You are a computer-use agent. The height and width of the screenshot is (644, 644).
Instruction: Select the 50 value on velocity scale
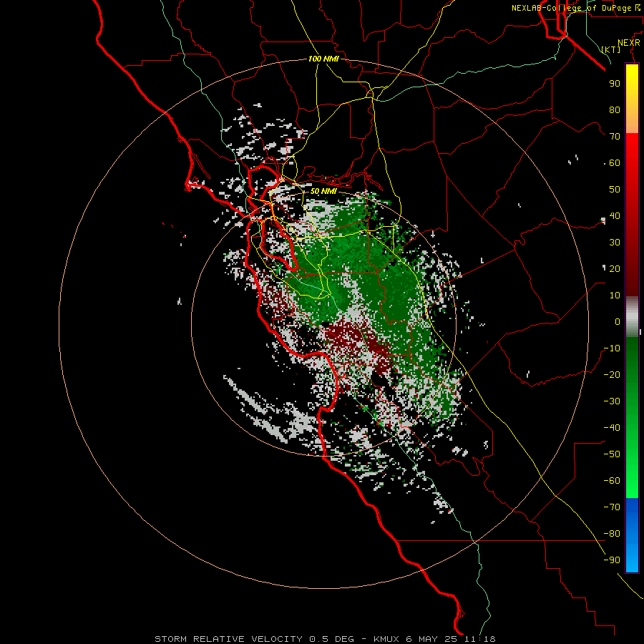click(615, 190)
